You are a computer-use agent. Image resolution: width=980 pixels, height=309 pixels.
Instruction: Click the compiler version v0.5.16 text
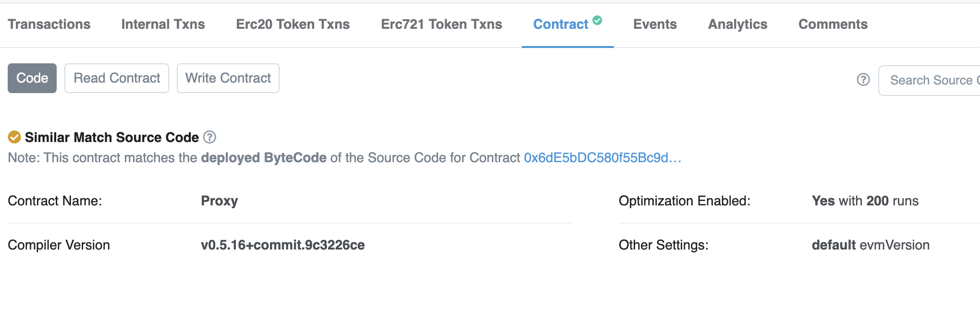click(x=282, y=245)
